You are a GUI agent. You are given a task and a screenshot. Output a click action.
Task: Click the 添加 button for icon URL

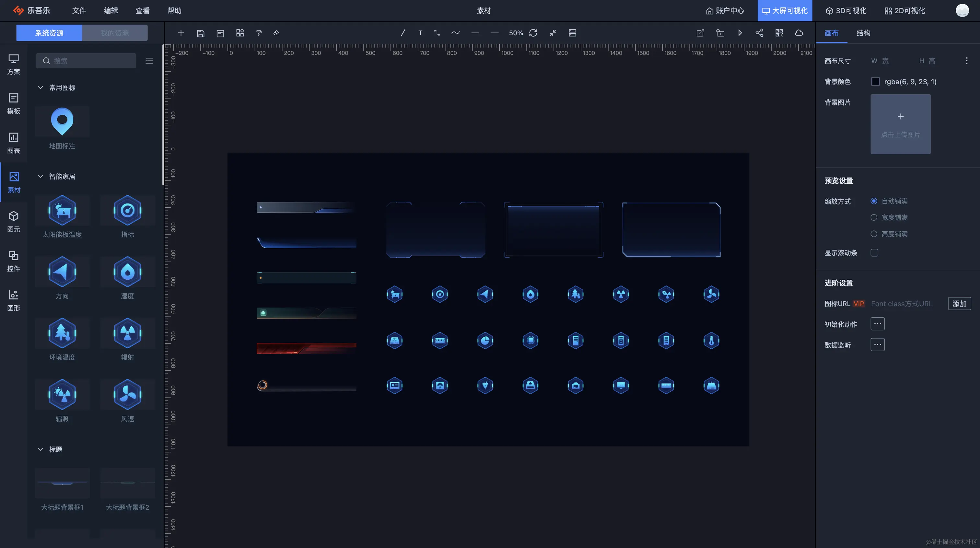click(959, 304)
